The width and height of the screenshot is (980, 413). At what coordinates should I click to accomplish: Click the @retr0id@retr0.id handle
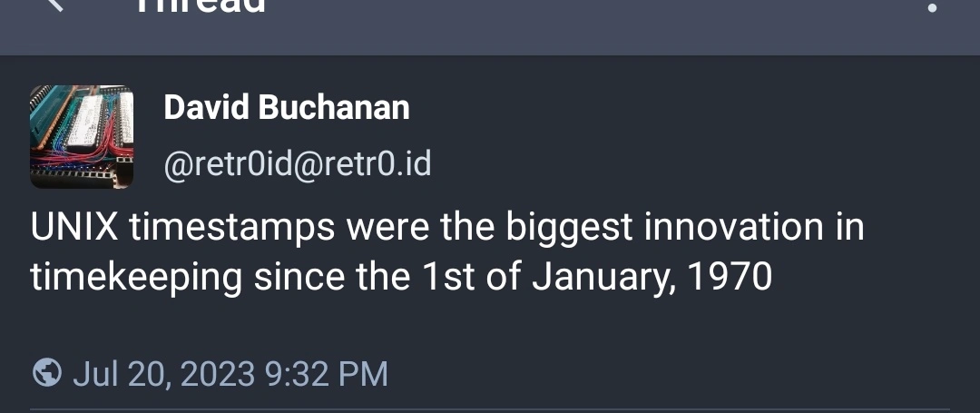(x=297, y=164)
